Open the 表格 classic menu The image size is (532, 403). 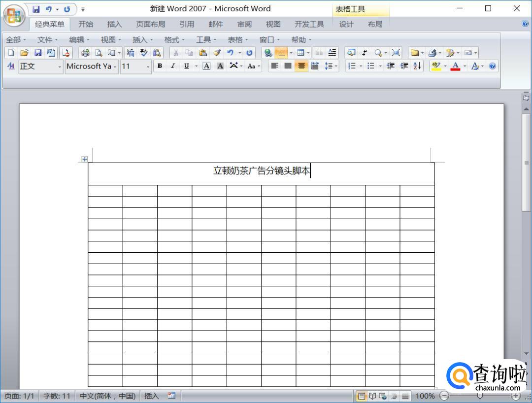click(238, 40)
